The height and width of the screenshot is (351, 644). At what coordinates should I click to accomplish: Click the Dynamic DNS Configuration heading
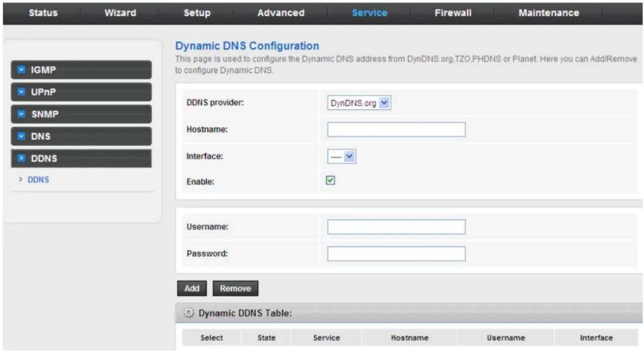247,46
